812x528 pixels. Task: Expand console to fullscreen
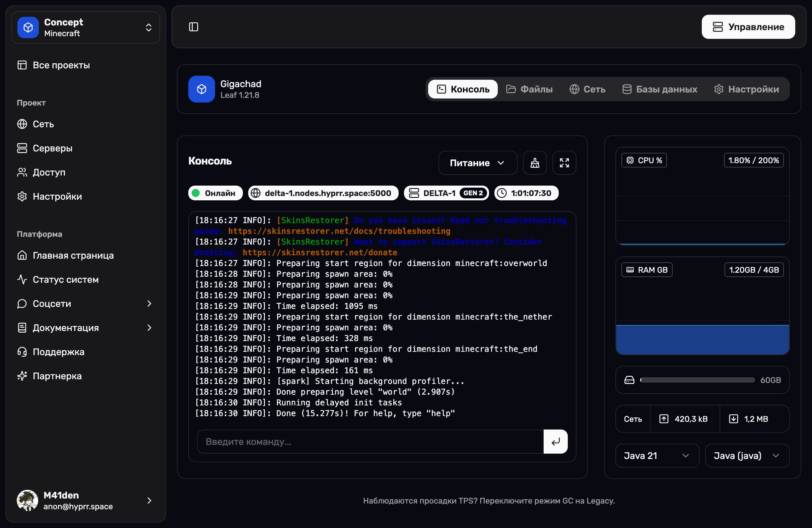point(564,163)
